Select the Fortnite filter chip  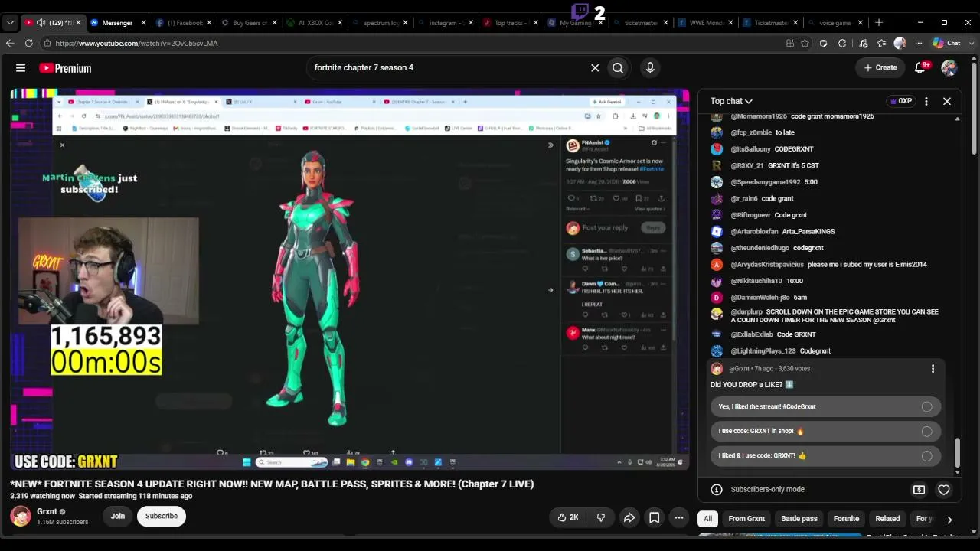point(846,519)
